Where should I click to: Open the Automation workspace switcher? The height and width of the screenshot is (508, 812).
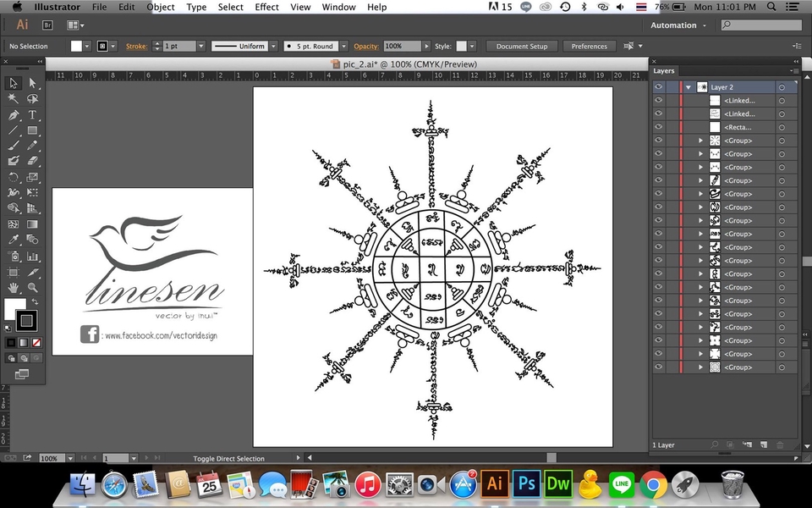(678, 25)
